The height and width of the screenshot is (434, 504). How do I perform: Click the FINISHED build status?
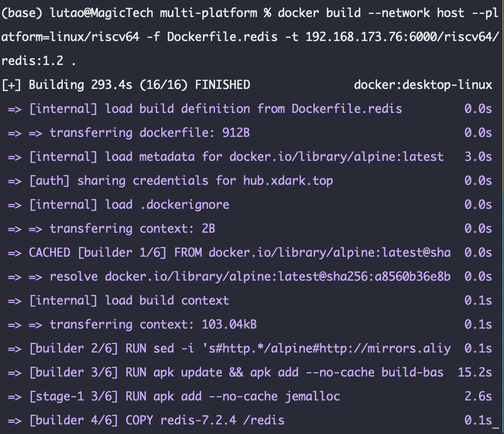(222, 85)
